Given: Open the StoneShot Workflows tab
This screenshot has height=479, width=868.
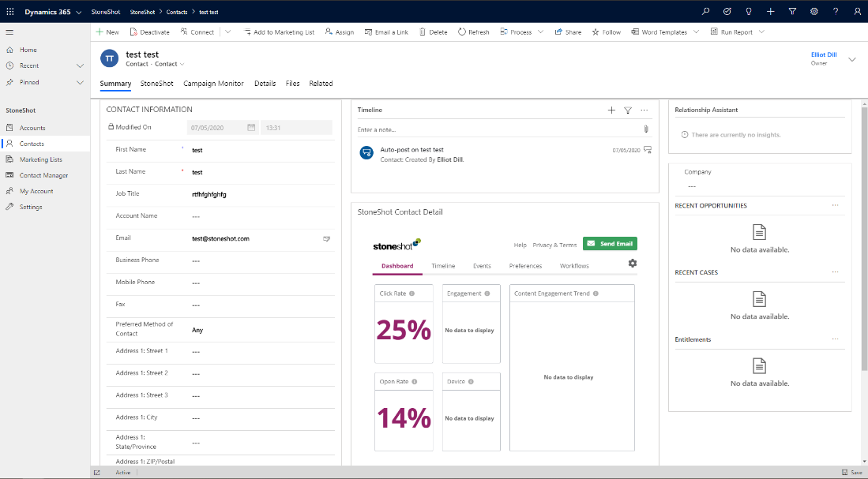Looking at the screenshot, I should (575, 266).
